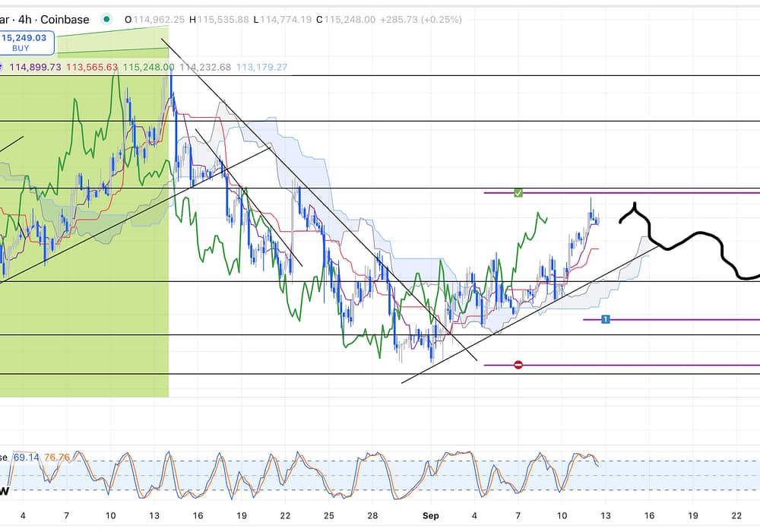Click the red indicator value 113,565.63
This screenshot has height=532, width=760.
(92, 68)
